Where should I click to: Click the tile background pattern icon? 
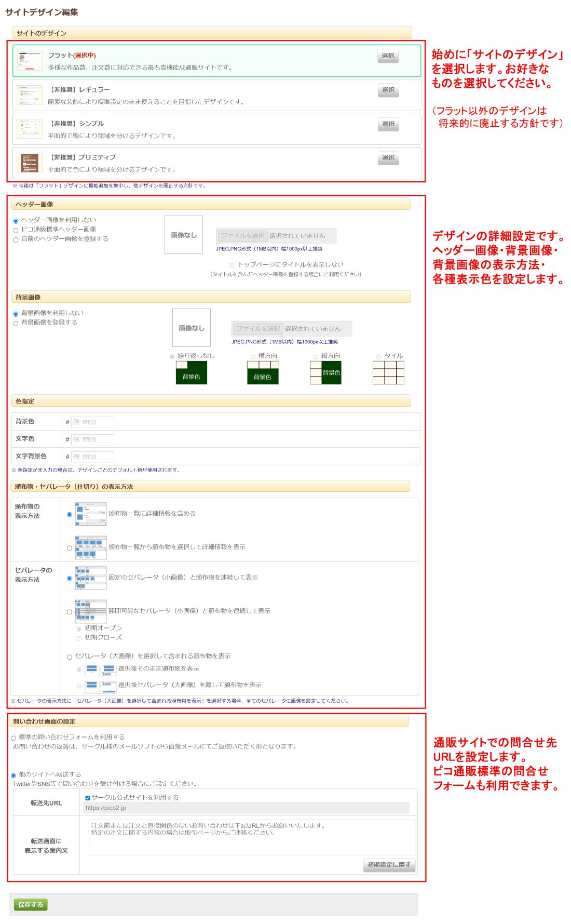click(388, 372)
